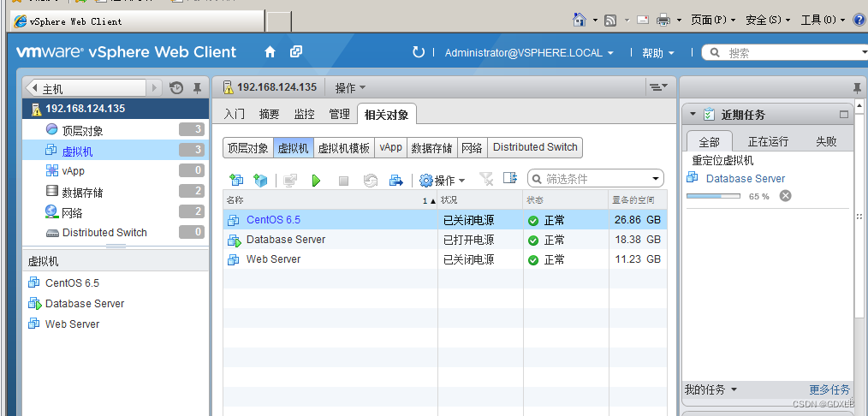Open Database Server task link

[x=746, y=179]
